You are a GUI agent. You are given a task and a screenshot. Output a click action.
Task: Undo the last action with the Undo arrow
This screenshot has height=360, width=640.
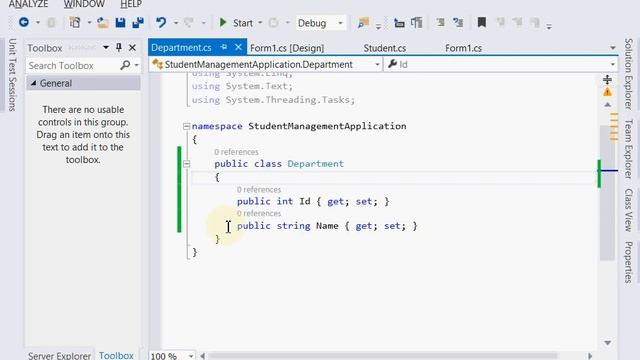click(161, 22)
